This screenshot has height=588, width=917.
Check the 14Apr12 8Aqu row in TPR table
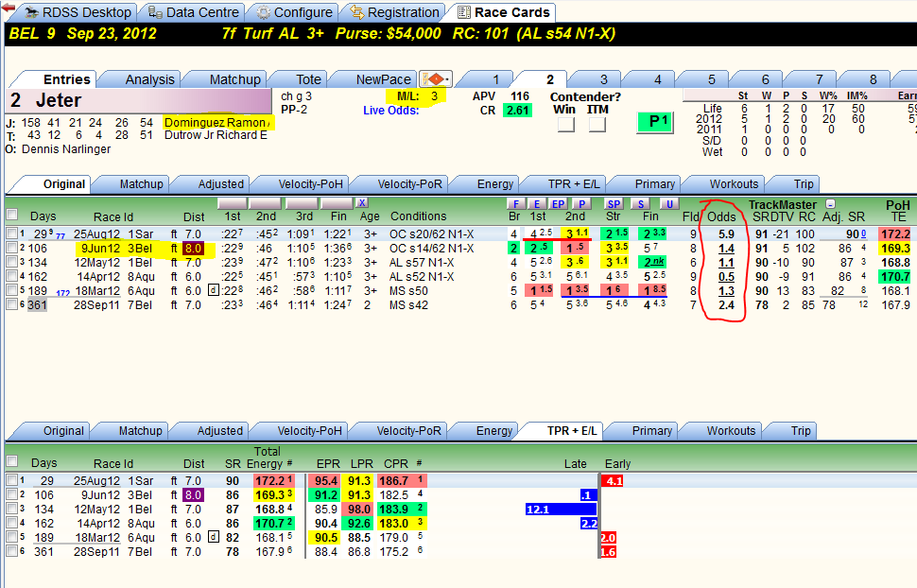pyautogui.click(x=11, y=523)
